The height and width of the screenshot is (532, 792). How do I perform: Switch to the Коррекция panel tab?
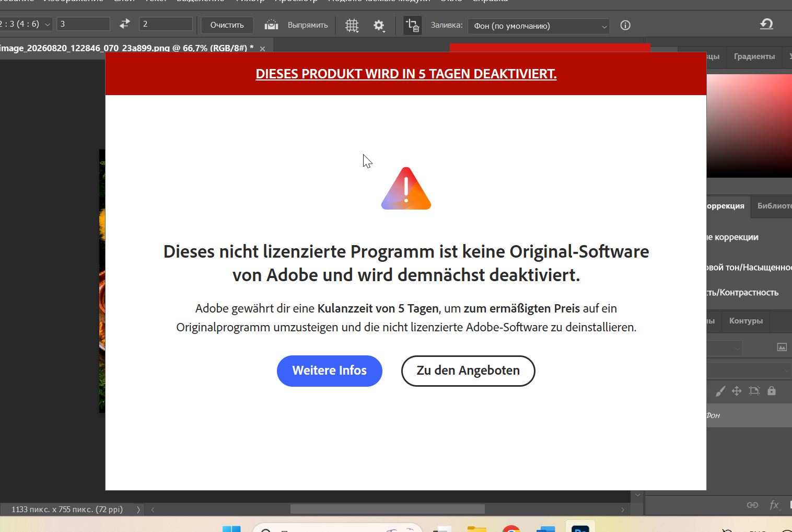[726, 206]
